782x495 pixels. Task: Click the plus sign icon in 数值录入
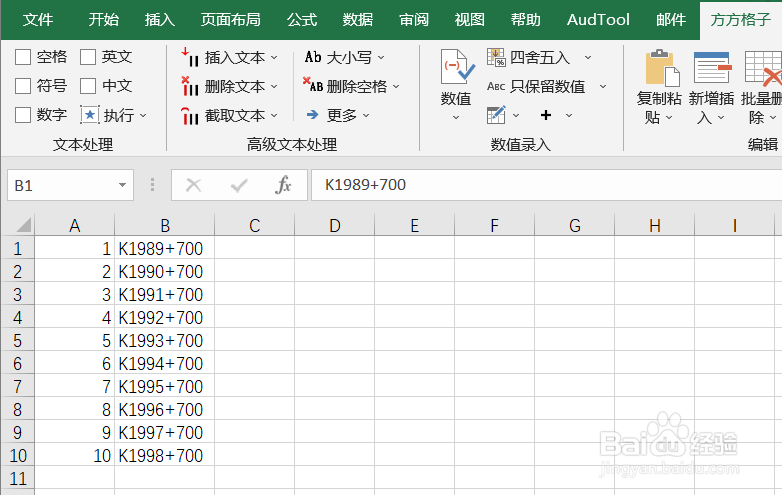546,115
